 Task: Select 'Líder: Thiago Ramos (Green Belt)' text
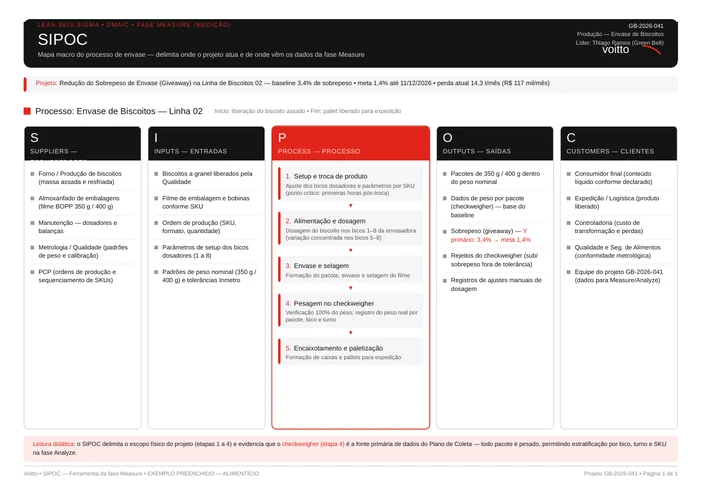tap(620, 43)
